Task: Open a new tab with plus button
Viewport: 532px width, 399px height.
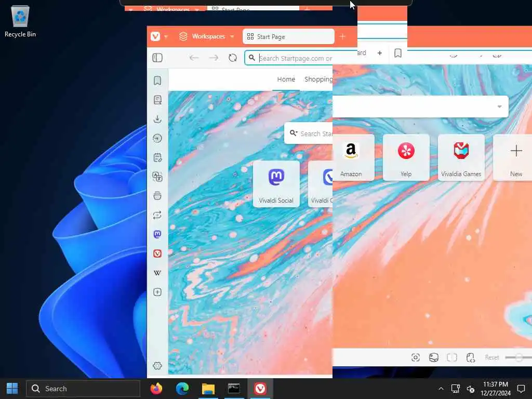Action: [x=342, y=37]
